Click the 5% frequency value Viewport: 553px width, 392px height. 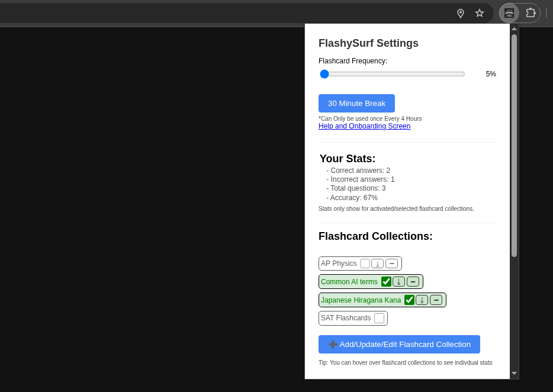click(491, 74)
